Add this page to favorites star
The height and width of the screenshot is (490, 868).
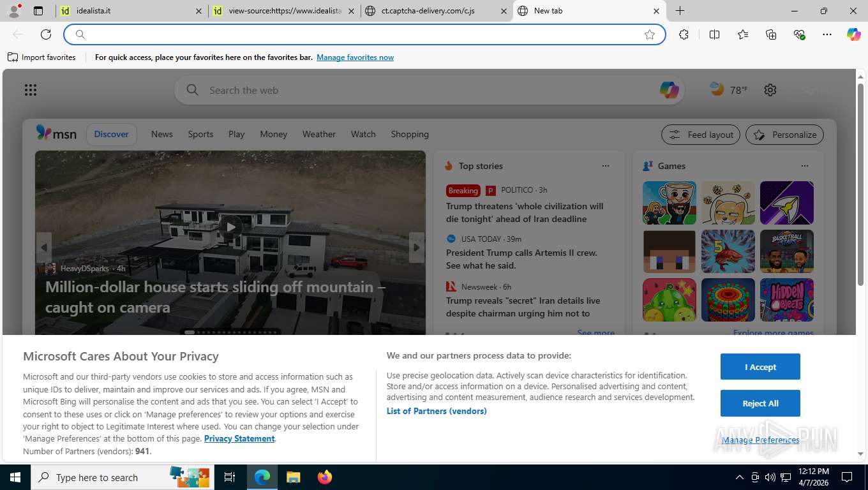(650, 34)
